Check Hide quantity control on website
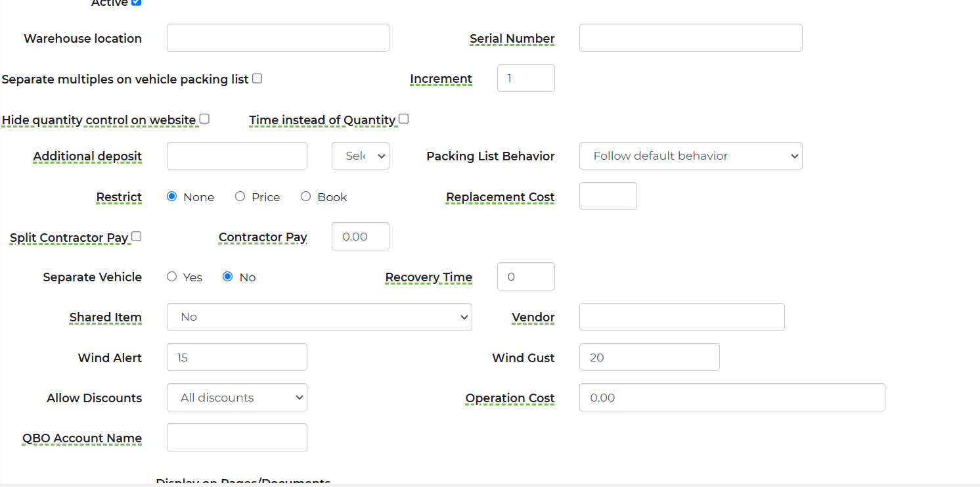This screenshot has width=980, height=487. (x=204, y=119)
